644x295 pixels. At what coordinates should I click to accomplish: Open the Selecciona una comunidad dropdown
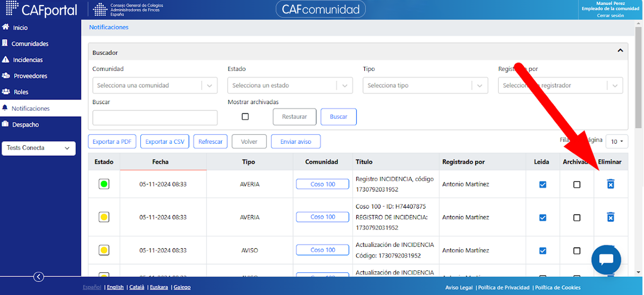click(x=155, y=85)
